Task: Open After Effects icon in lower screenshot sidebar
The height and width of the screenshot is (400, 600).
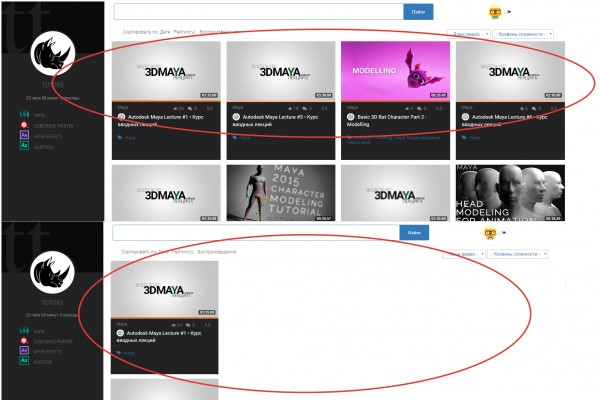Action: click(x=24, y=351)
